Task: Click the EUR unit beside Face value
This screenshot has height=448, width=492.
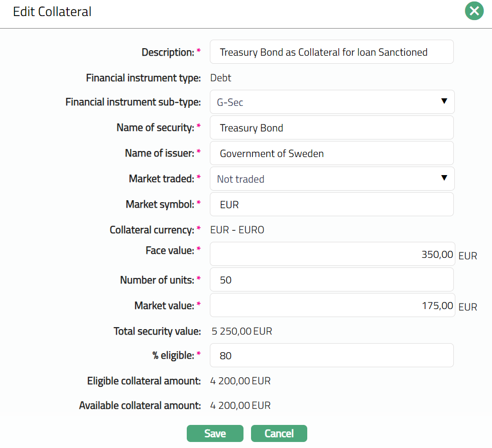Action: click(x=467, y=256)
